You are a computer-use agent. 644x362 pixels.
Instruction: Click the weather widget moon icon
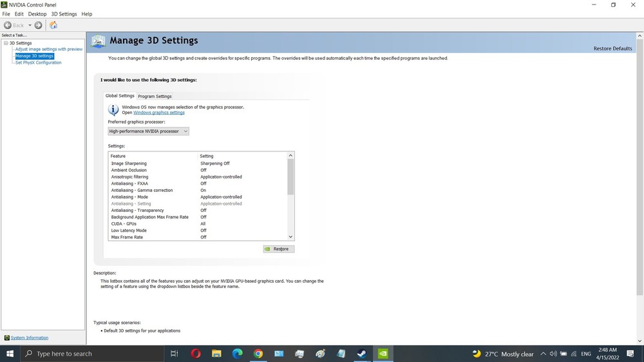(x=477, y=354)
